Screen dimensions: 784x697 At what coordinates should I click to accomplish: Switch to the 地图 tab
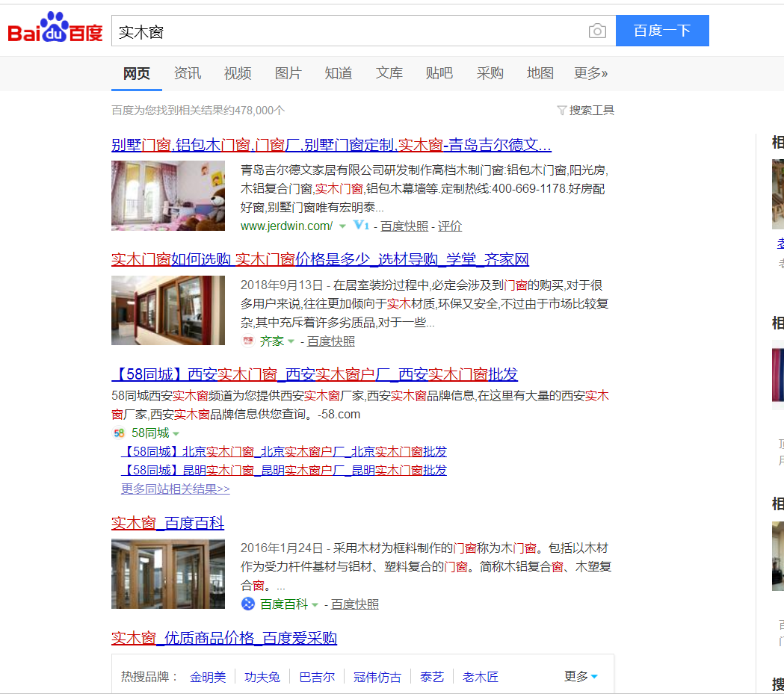click(x=540, y=73)
